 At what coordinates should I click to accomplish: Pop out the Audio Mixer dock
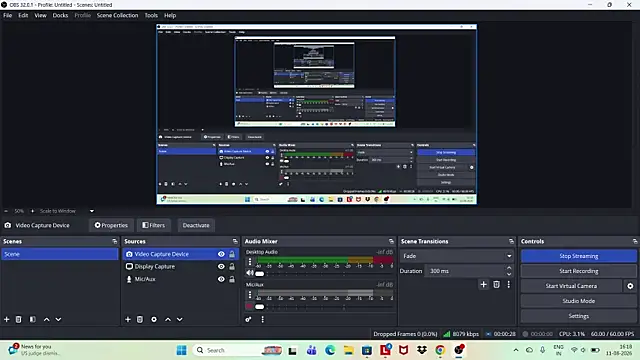391,241
